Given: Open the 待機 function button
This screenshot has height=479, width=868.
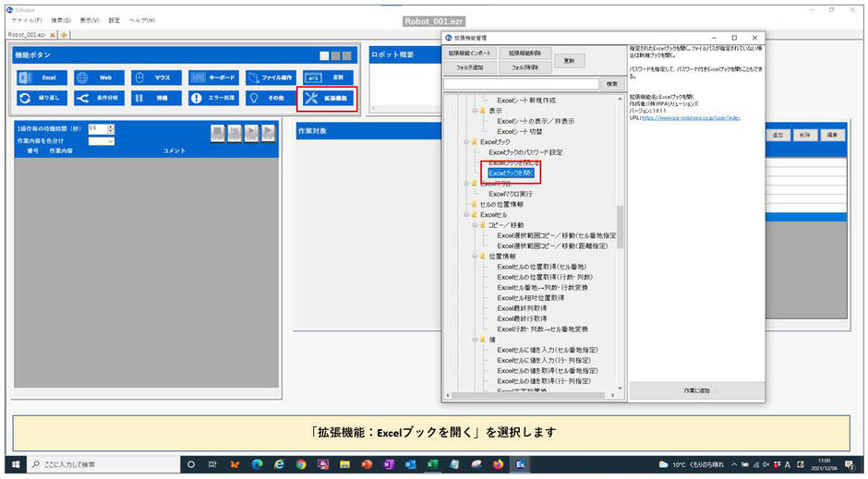Looking at the screenshot, I should point(156,98).
